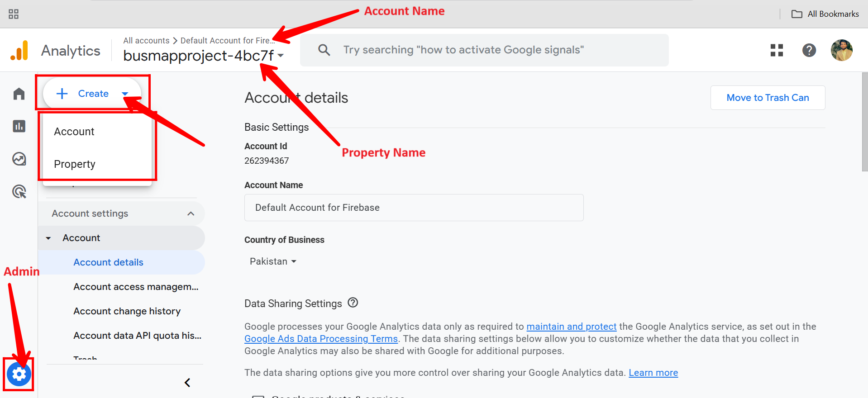Open the All Bookmarks folder
The width and height of the screenshot is (868, 398).
pos(825,14)
